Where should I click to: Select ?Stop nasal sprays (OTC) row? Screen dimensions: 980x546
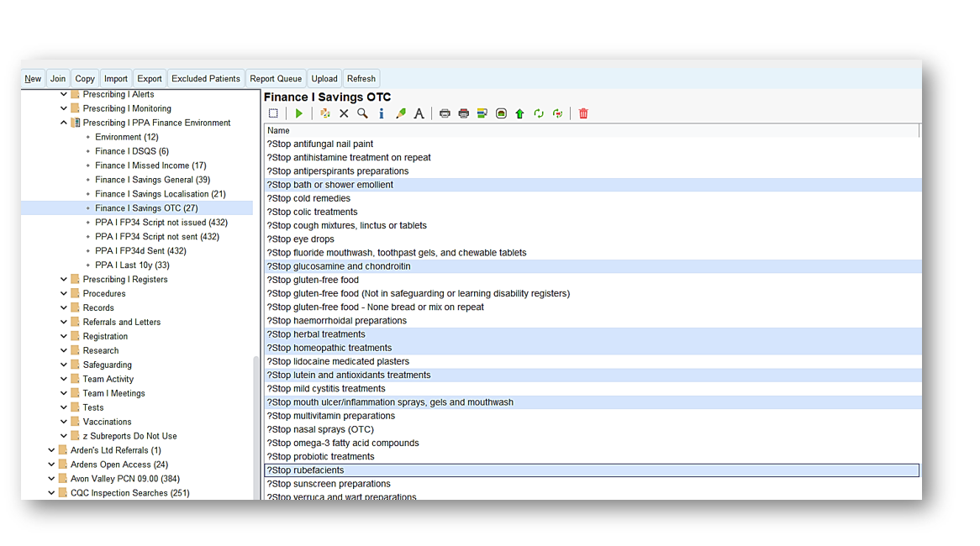[593, 430]
